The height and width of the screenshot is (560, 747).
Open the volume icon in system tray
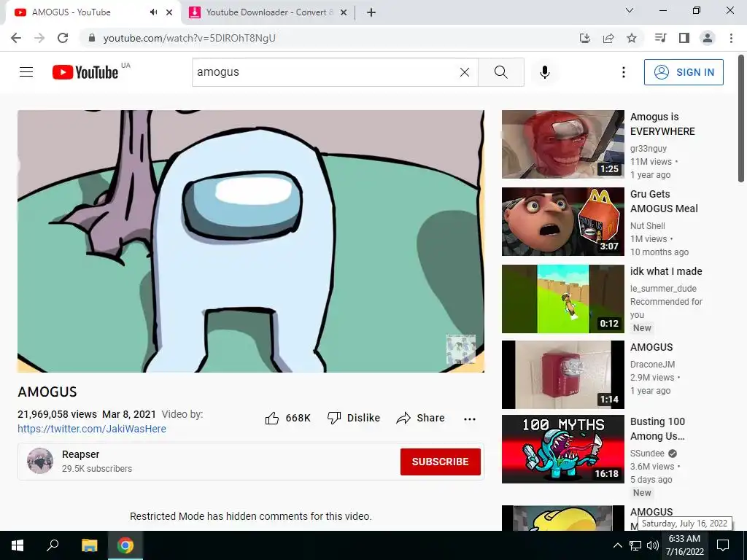click(653, 545)
